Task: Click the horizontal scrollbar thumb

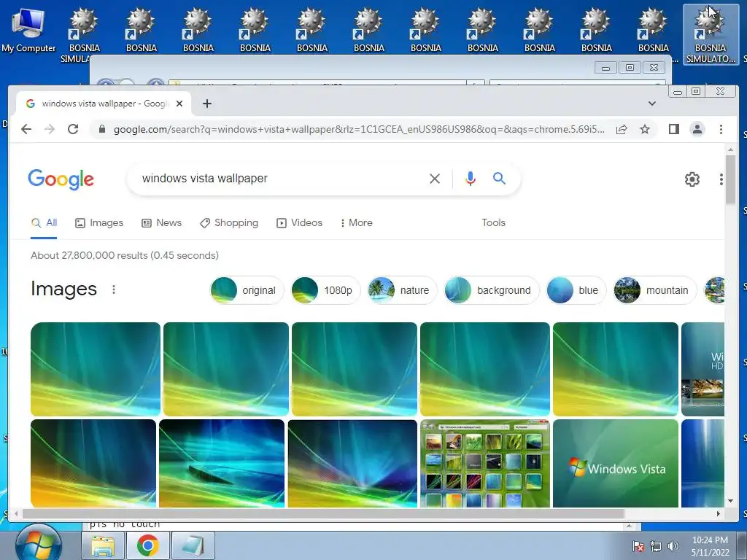Action: click(x=323, y=513)
